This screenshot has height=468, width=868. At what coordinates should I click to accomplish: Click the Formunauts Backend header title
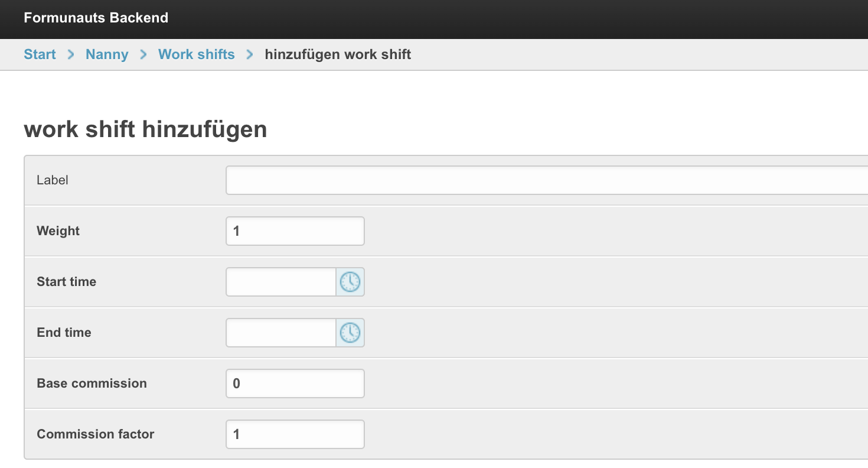[x=96, y=18]
